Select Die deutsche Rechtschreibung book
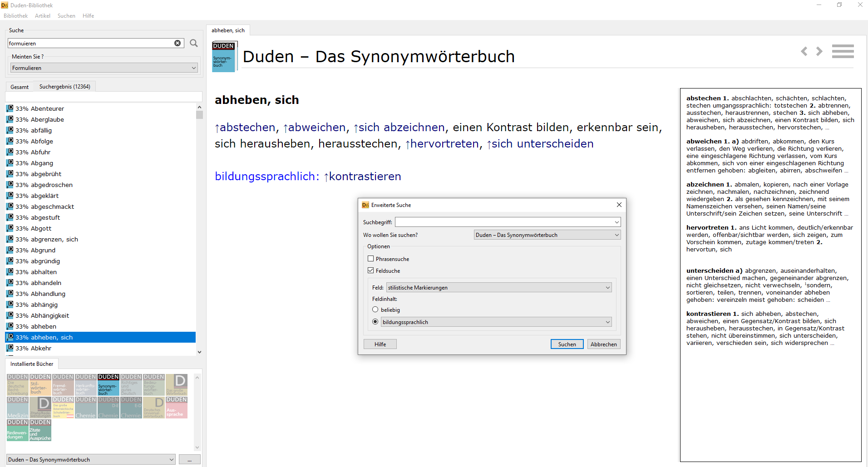The height and width of the screenshot is (467, 868). point(18,384)
